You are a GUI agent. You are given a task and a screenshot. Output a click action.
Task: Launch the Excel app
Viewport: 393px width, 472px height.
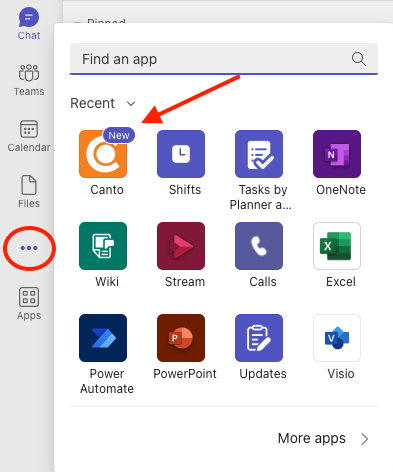337,246
